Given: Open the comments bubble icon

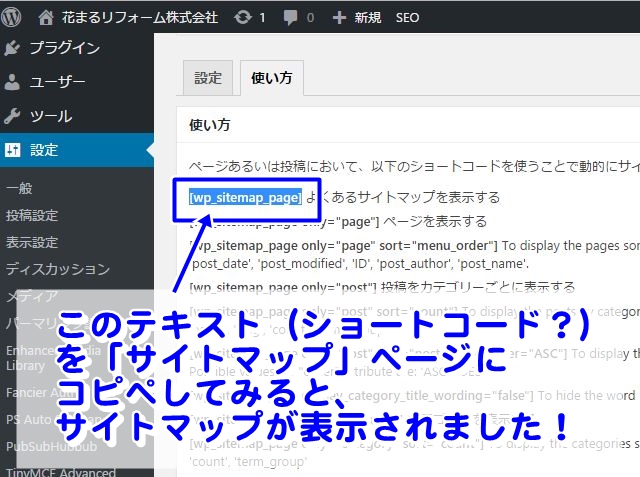Looking at the screenshot, I should [291, 17].
